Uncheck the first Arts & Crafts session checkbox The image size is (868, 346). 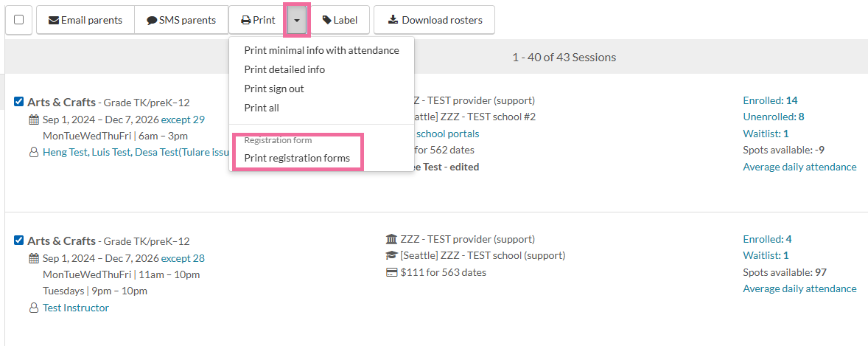[19, 102]
